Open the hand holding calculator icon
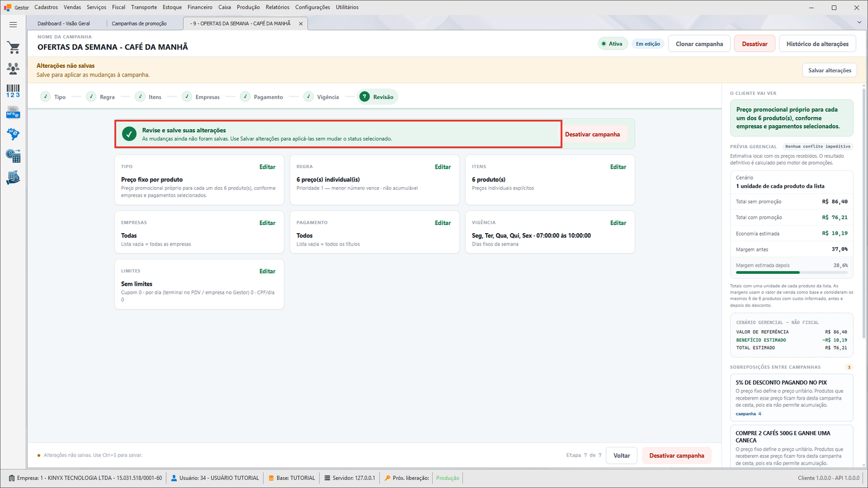This screenshot has width=868, height=488. tap(13, 178)
